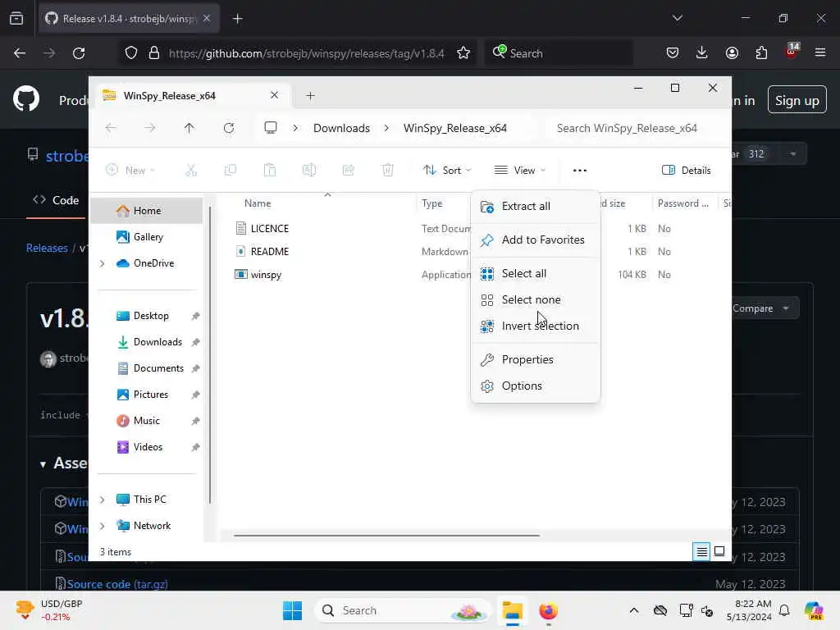Open Music in the quick access list

(x=146, y=421)
